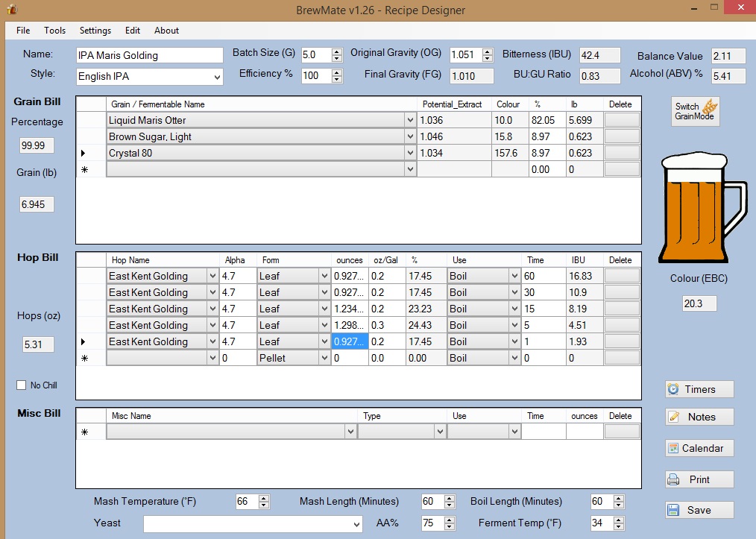Click the Save floppy disk icon
This screenshot has width=756, height=539.
pos(673,510)
